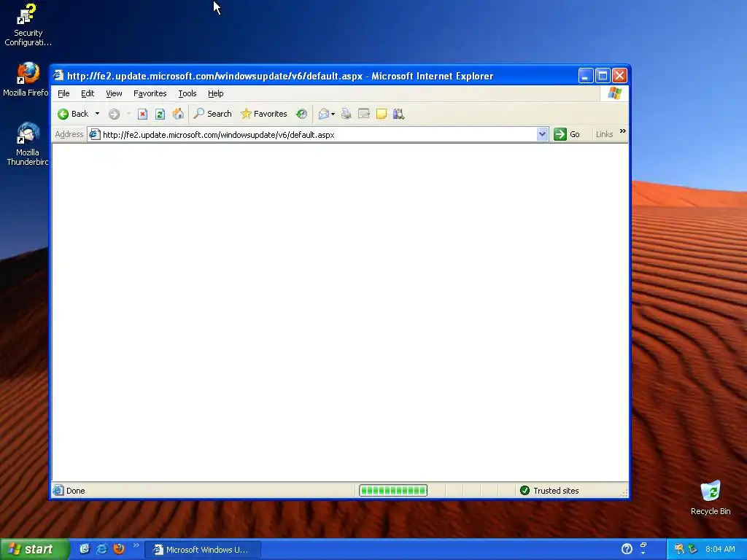Viewport: 747px width, 560px height.
Task: Open the View menu
Action: [114, 93]
